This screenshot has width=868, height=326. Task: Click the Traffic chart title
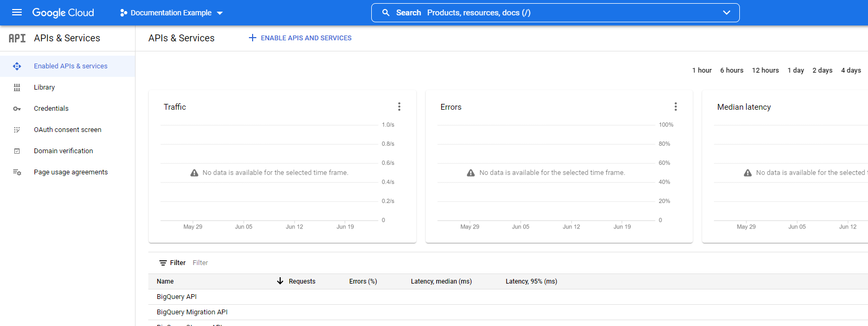click(x=175, y=107)
